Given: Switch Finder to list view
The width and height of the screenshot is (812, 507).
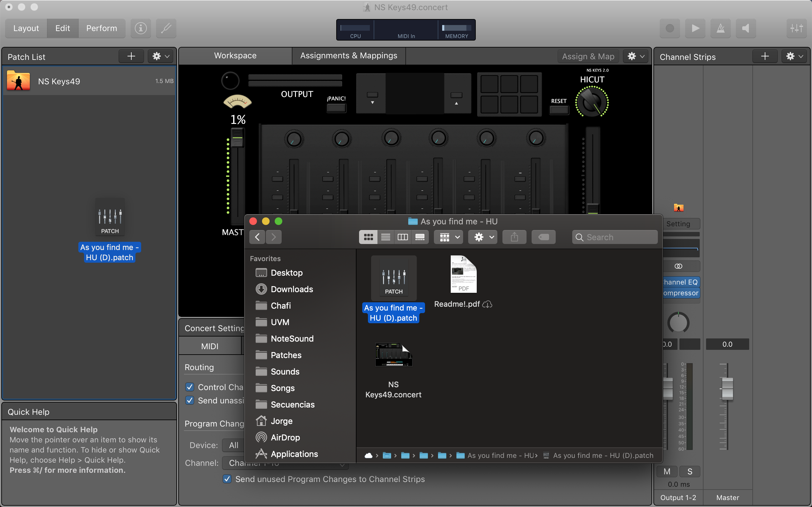Looking at the screenshot, I should (385, 237).
